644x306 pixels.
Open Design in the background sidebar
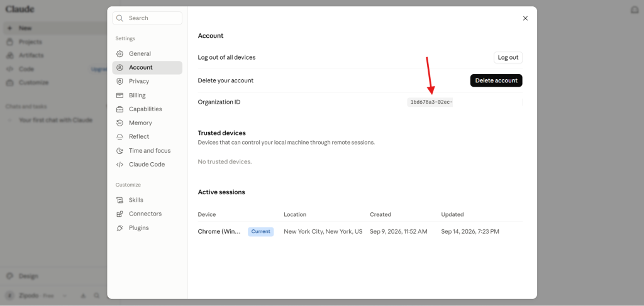[x=28, y=276]
